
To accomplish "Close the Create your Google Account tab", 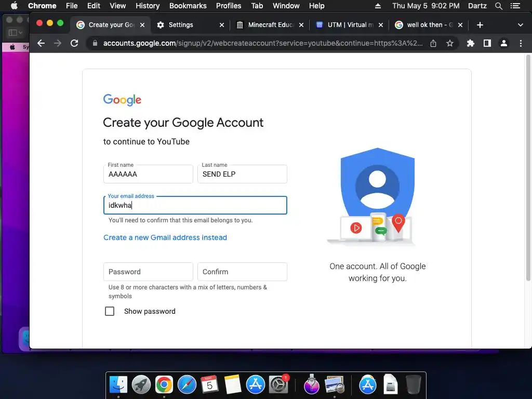I will pyautogui.click(x=142, y=25).
